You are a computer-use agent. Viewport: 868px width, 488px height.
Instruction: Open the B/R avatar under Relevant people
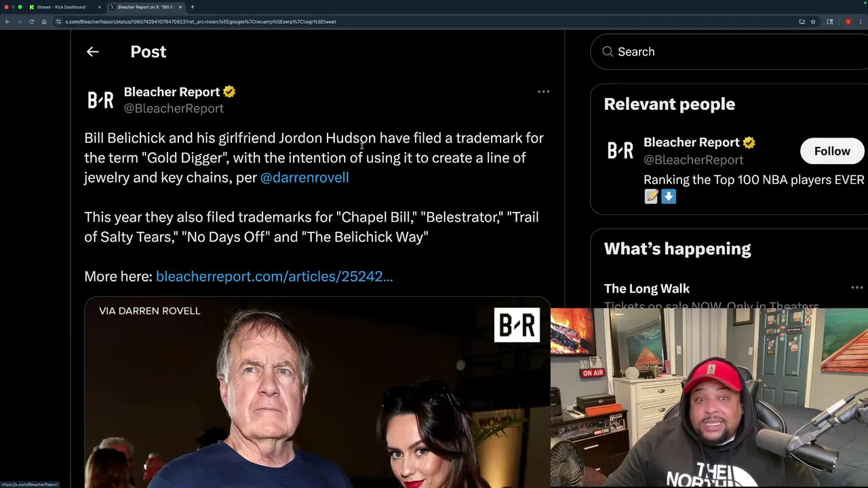pos(620,150)
